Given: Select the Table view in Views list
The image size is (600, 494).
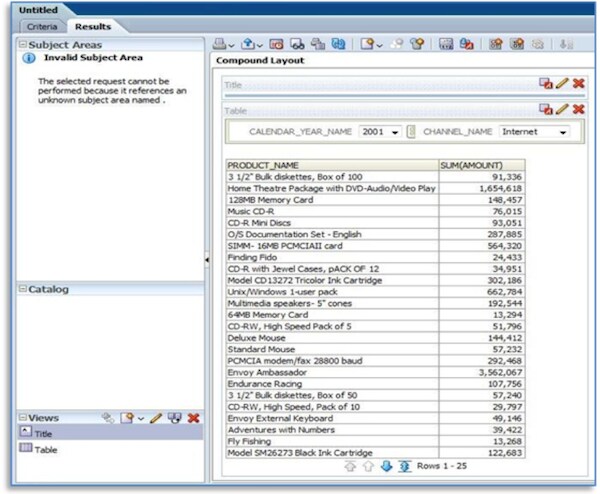Looking at the screenshot, I should tap(110, 449).
